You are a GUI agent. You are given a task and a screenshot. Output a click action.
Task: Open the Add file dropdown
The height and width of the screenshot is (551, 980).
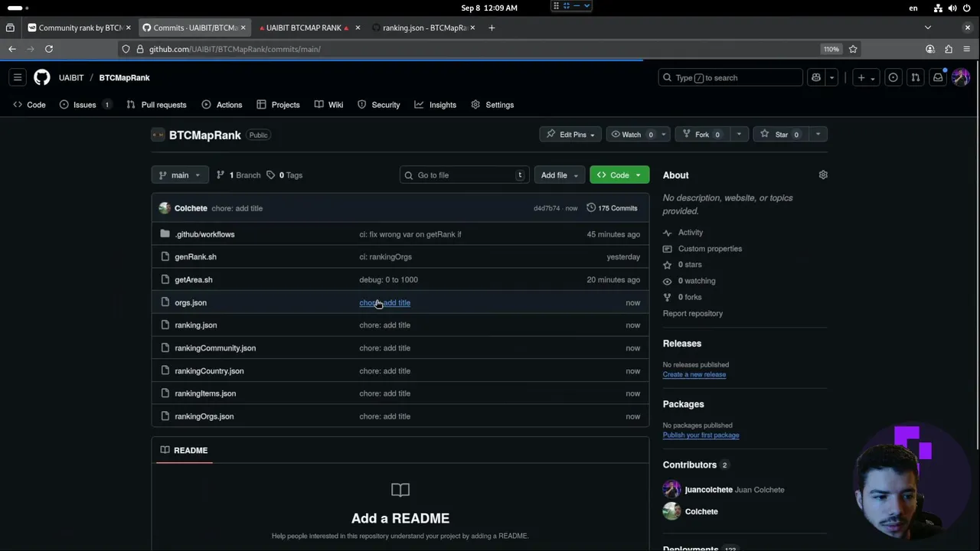[560, 175]
